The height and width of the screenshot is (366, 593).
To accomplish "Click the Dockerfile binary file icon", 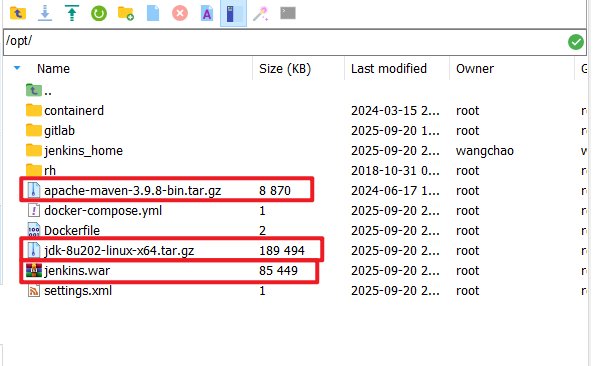I will click(34, 230).
